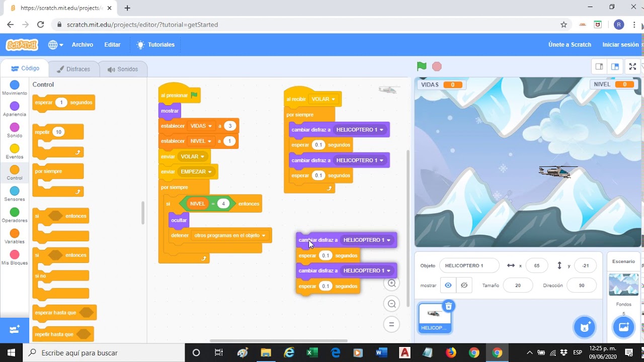
Task: Open EMPEZAR dropdown in enviar block
Action: 196,171
